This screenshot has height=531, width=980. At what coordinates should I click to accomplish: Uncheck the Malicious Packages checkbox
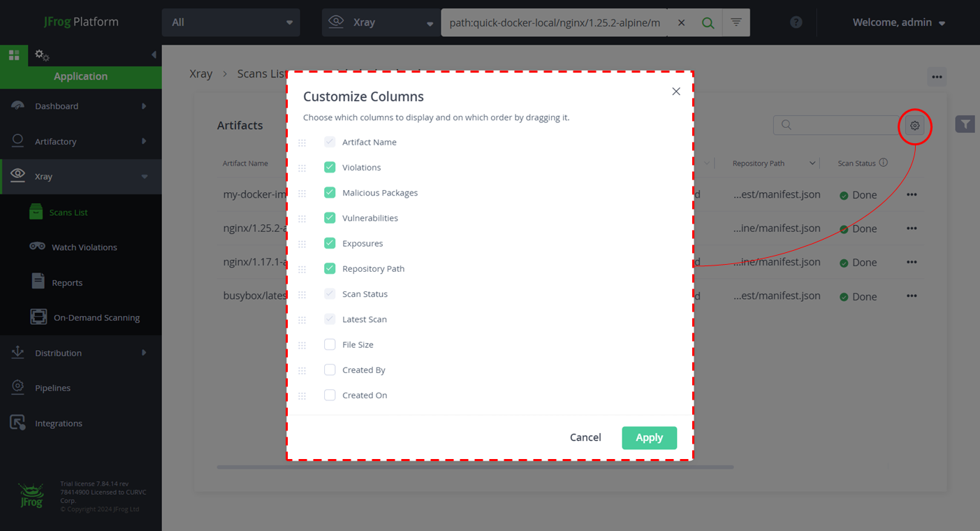pos(330,192)
